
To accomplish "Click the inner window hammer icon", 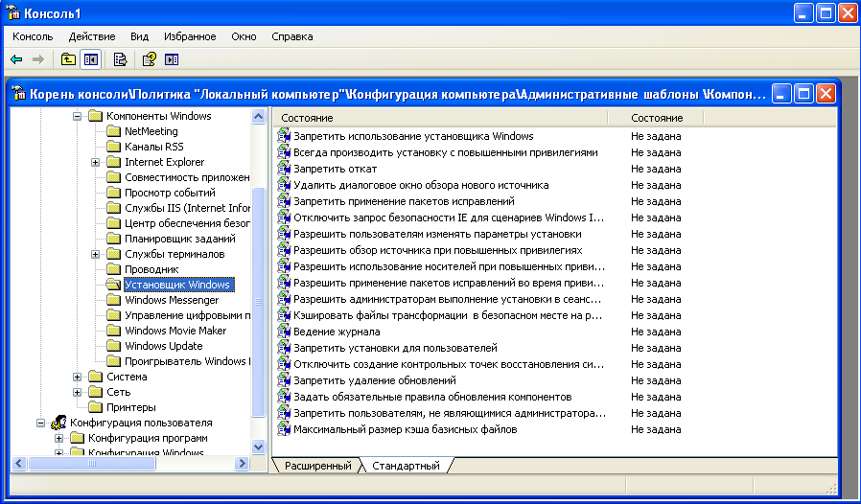I will pos(19,94).
